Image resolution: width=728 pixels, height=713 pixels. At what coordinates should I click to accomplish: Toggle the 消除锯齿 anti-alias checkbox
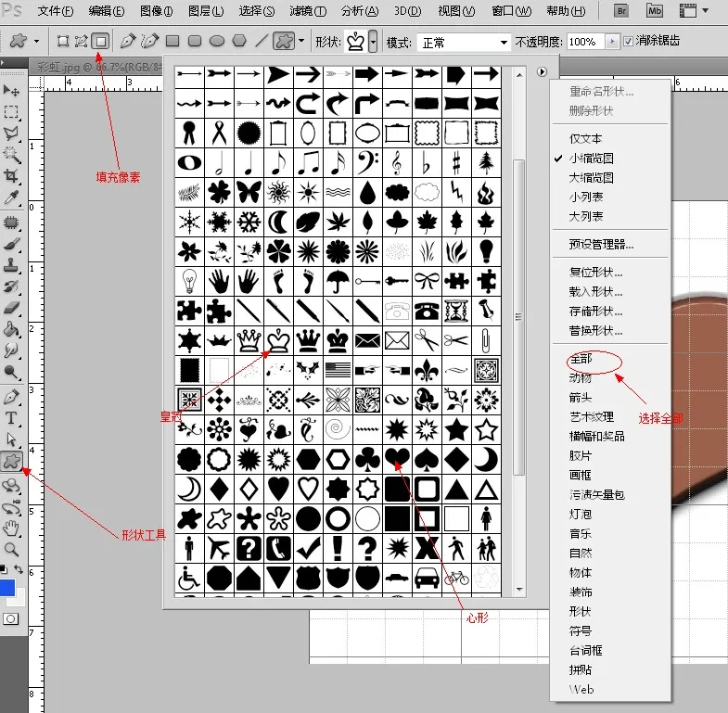[x=629, y=42]
